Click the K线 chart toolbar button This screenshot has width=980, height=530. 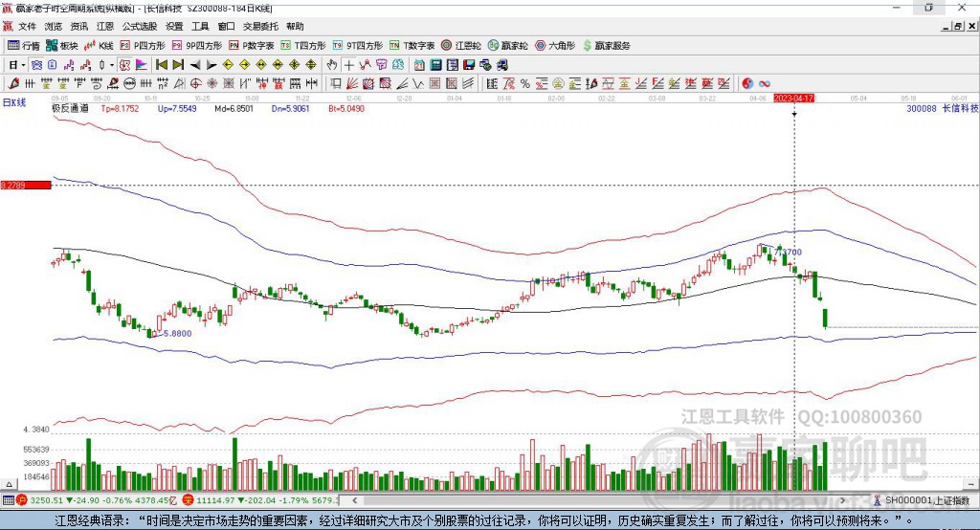pyautogui.click(x=100, y=45)
